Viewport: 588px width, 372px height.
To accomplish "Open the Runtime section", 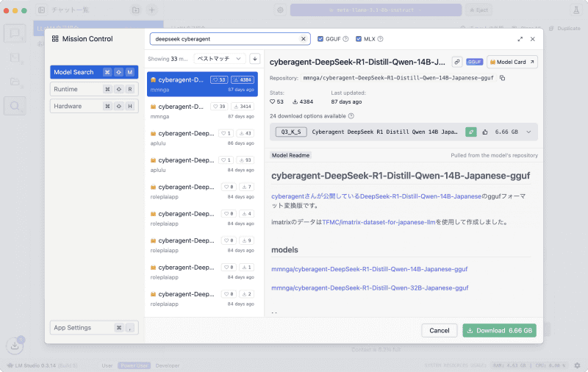I will point(94,89).
